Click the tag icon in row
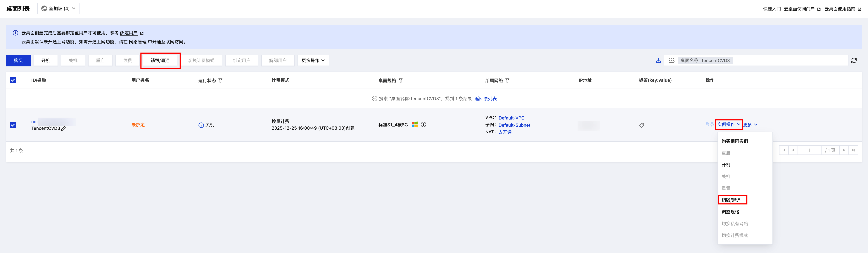Viewport: 868px width, 253px height. click(641, 125)
